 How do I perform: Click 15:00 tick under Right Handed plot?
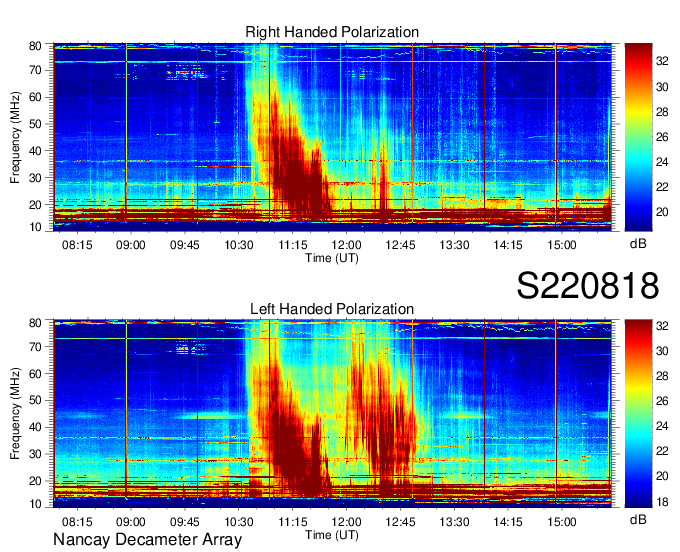562,245
